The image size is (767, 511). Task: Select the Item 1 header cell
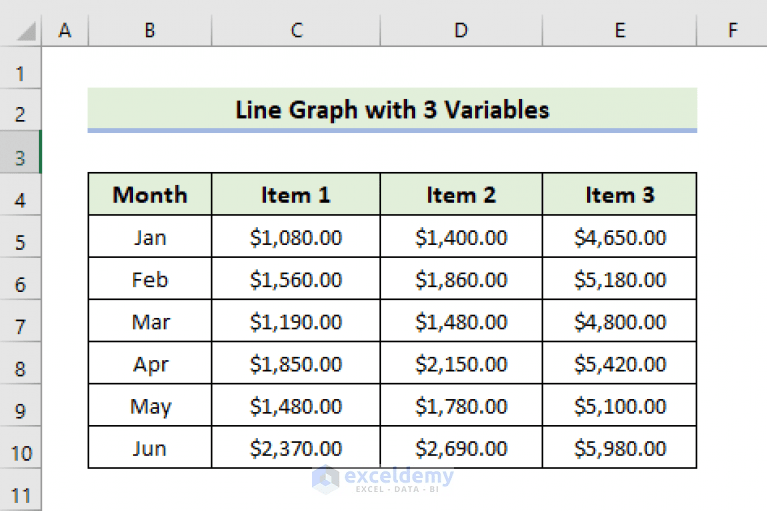tap(296, 194)
